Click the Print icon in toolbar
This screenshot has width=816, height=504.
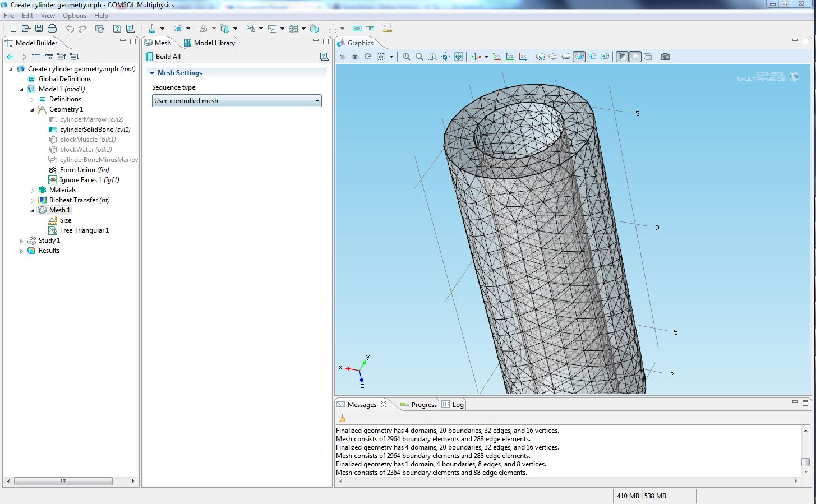click(x=52, y=29)
